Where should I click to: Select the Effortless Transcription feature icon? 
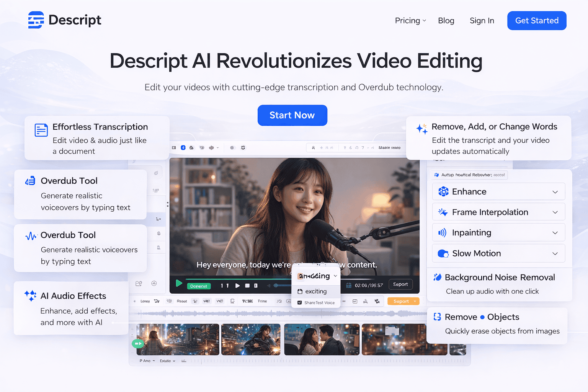pos(41,130)
